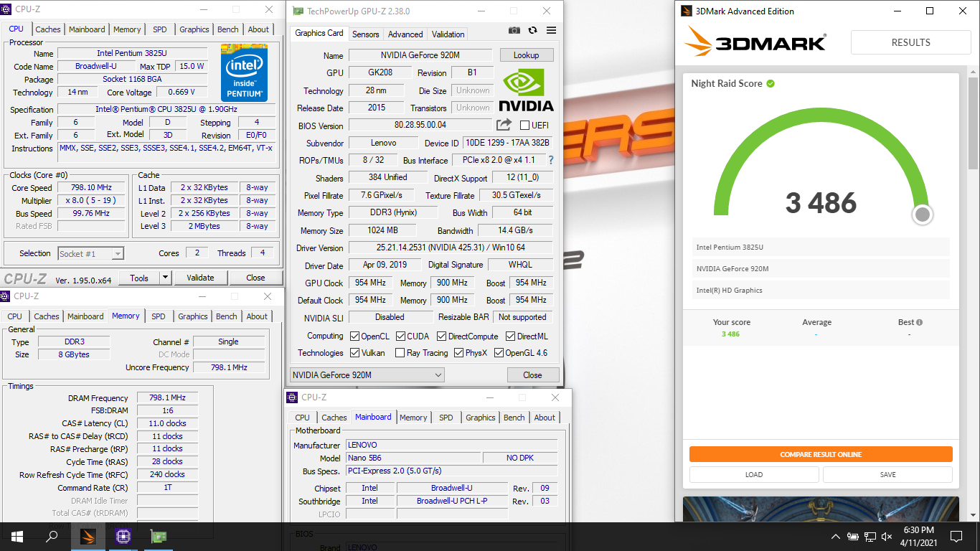
Task: Switch to the Sensors tab in GPU-Z
Action: 366,34
